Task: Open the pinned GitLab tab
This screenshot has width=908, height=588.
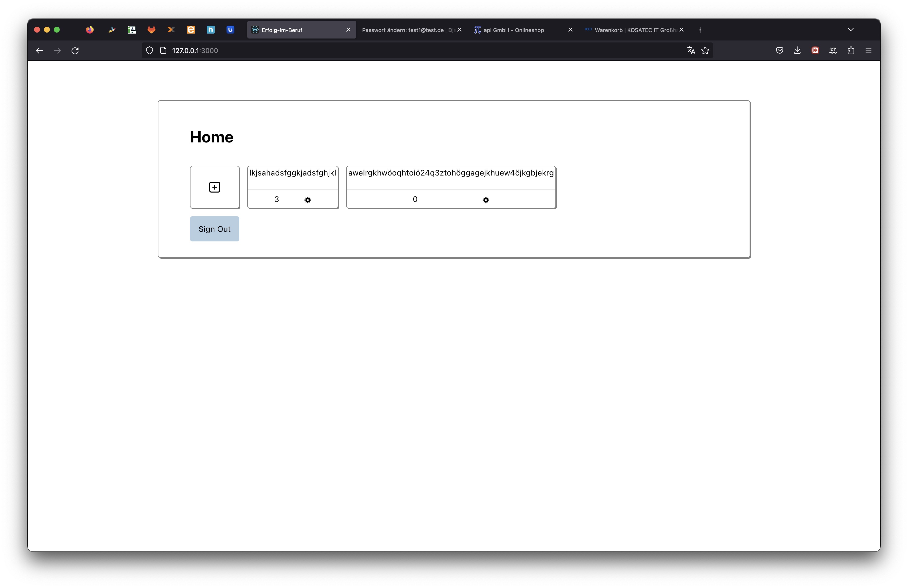Action: click(151, 30)
